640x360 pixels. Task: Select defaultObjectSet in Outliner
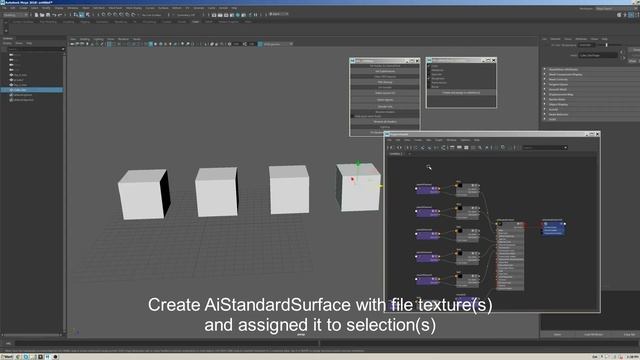point(24,100)
